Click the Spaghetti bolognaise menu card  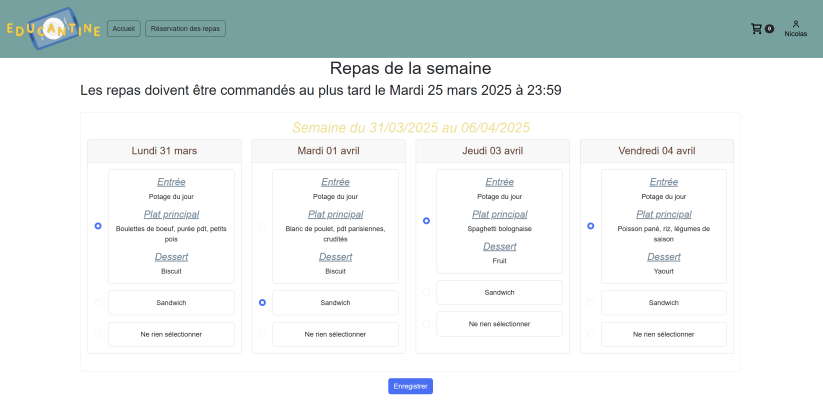coord(499,221)
